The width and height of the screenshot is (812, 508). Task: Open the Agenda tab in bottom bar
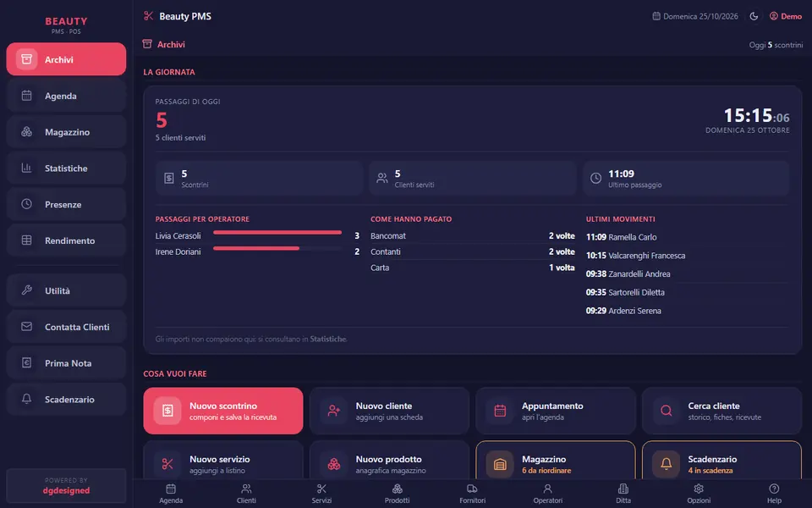click(171, 494)
